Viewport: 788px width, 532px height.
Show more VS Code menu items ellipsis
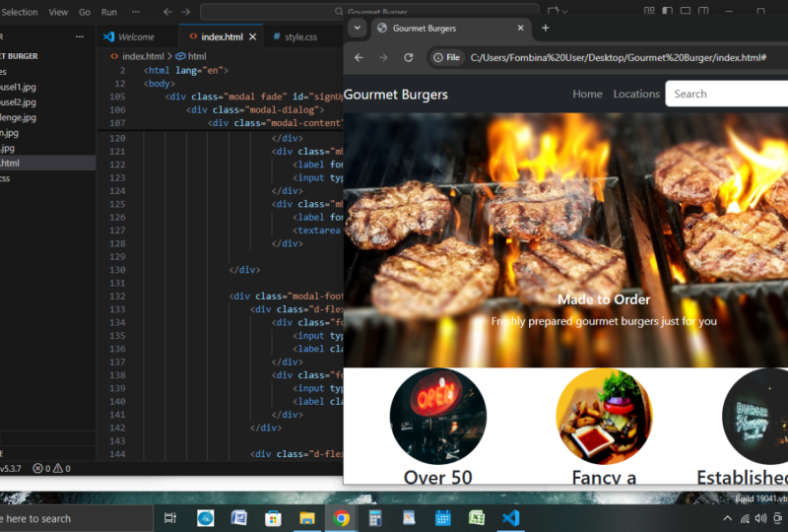pos(136,12)
